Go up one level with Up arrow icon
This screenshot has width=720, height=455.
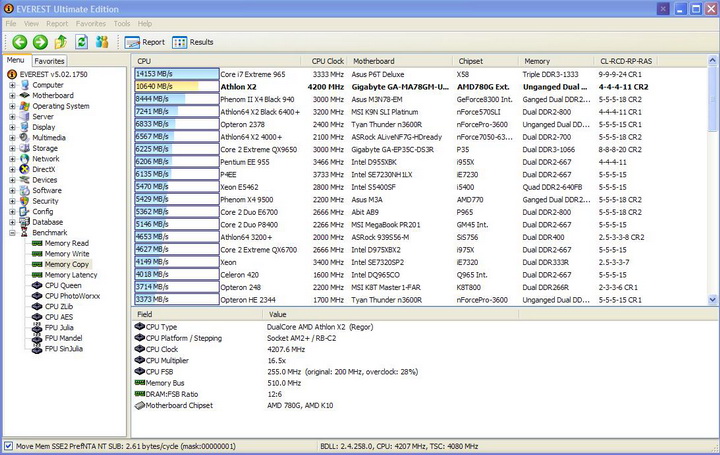(61, 42)
